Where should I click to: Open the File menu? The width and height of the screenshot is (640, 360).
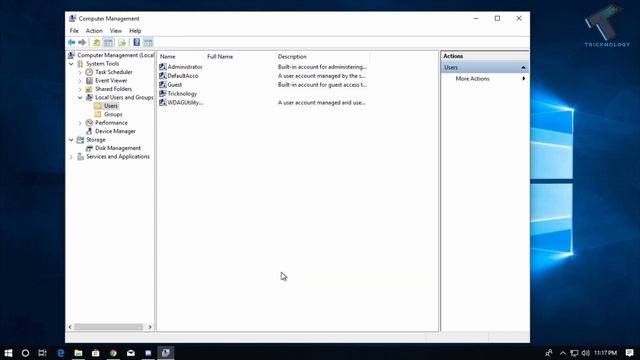tap(74, 31)
